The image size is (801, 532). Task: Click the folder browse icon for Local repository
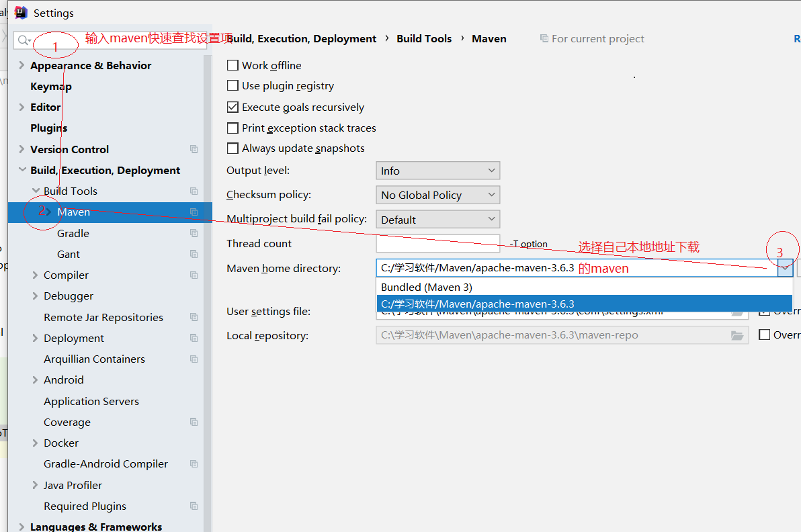pos(737,335)
